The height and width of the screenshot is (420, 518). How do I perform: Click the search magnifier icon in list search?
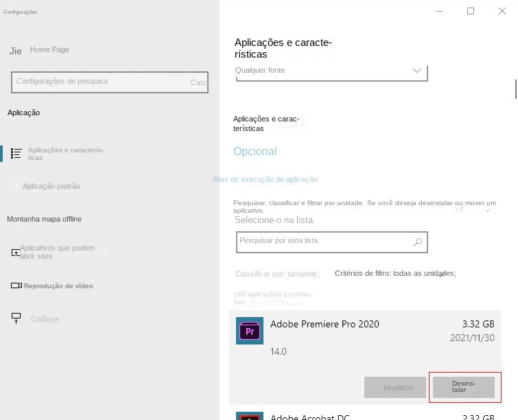[418, 242]
